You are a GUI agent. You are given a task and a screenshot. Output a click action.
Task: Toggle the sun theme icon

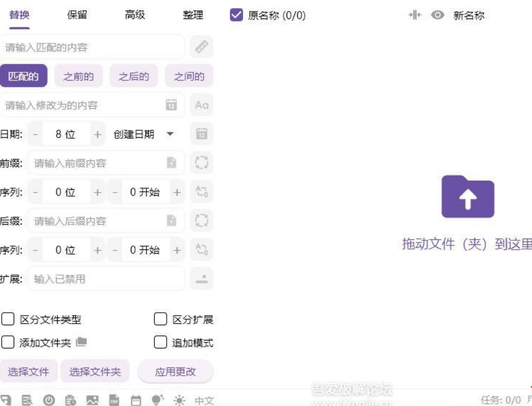pos(180,400)
